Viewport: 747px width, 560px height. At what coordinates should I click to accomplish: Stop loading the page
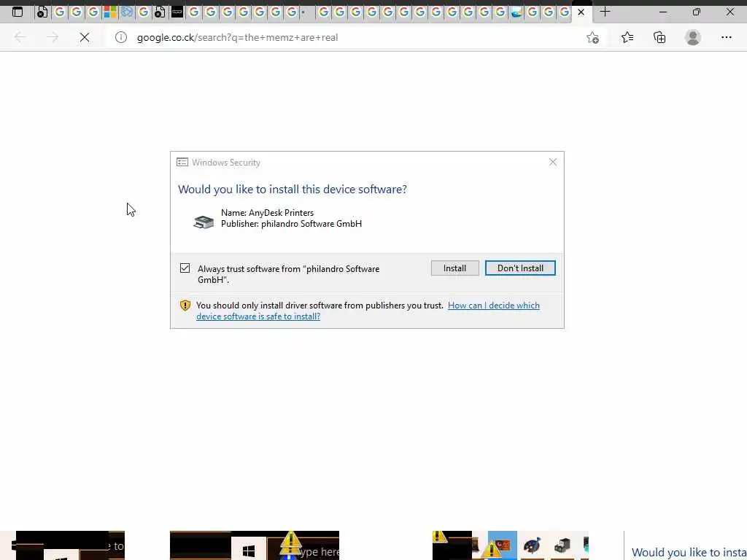click(x=85, y=37)
